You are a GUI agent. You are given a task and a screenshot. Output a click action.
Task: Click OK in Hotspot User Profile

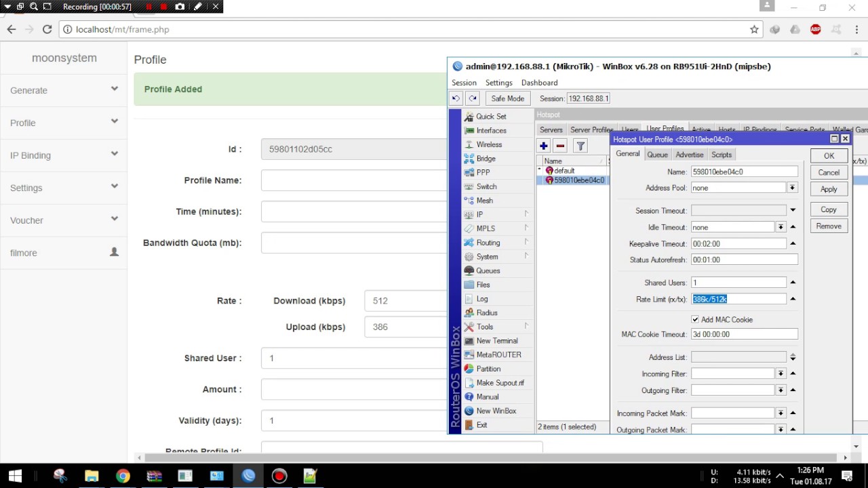point(829,156)
